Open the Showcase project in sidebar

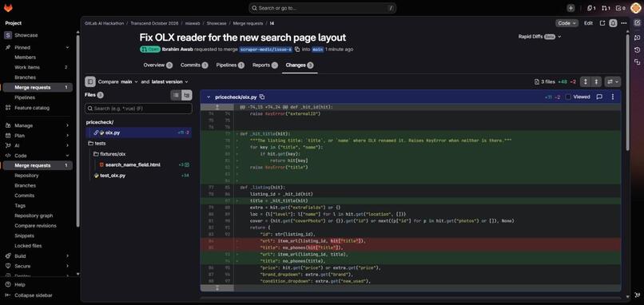[38, 35]
